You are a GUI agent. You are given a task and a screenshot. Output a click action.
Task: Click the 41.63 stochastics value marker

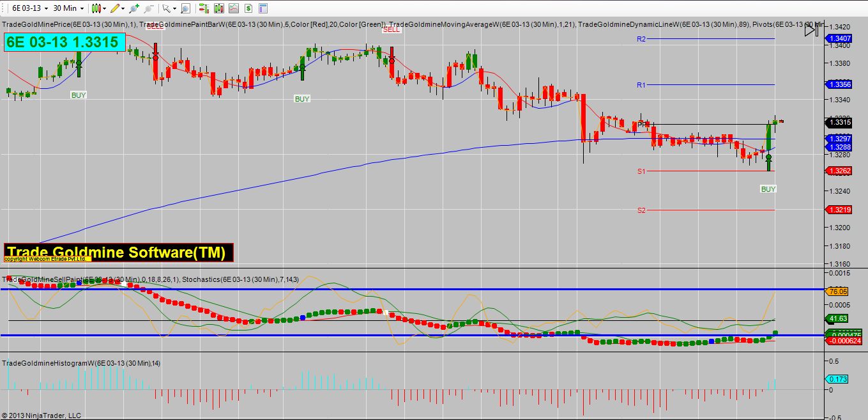tap(837, 318)
